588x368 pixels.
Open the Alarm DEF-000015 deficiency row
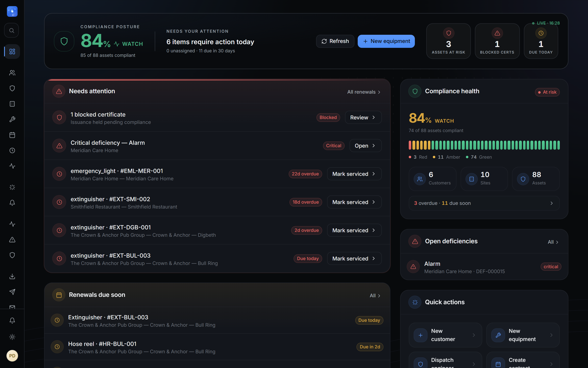point(484,267)
